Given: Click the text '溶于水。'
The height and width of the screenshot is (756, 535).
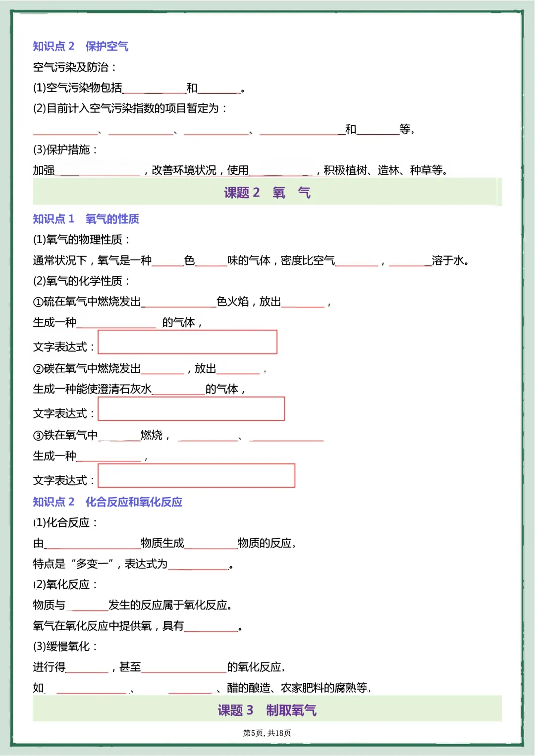Looking at the screenshot, I should (x=450, y=260).
